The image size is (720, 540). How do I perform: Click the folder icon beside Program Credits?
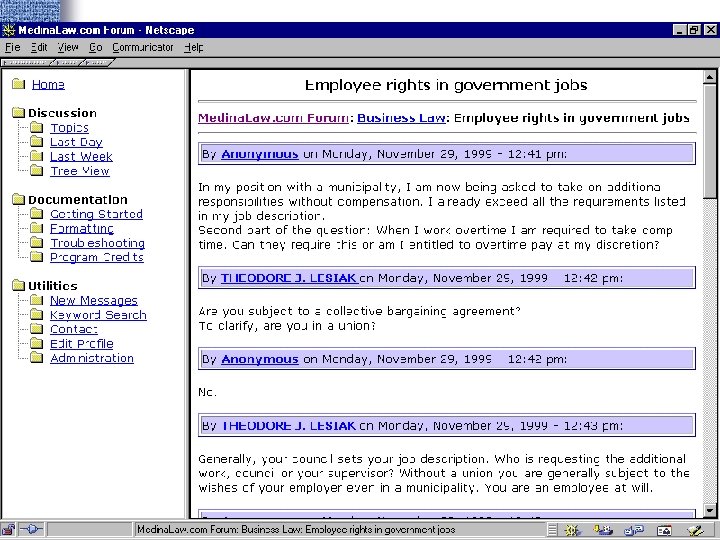[x=37, y=257]
